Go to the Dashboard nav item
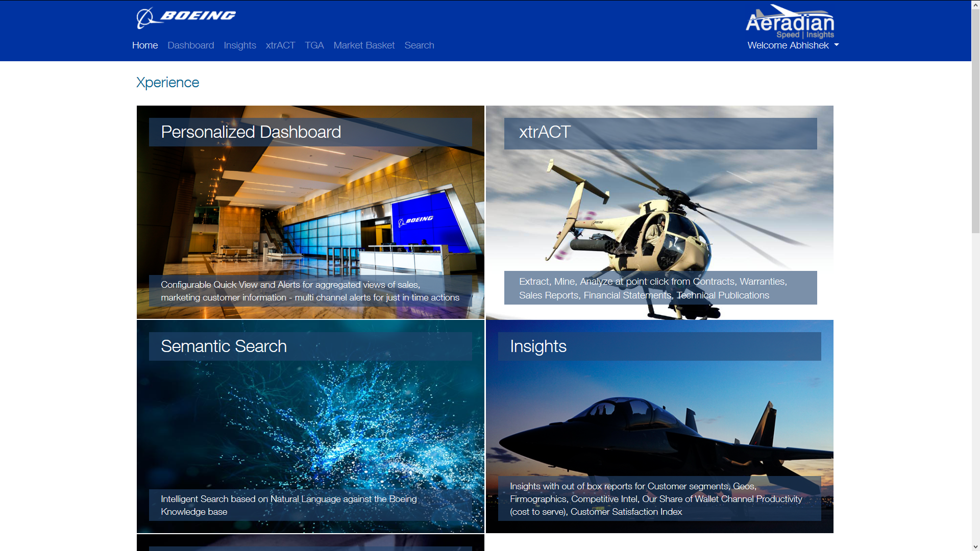The height and width of the screenshot is (551, 980). coord(191,45)
